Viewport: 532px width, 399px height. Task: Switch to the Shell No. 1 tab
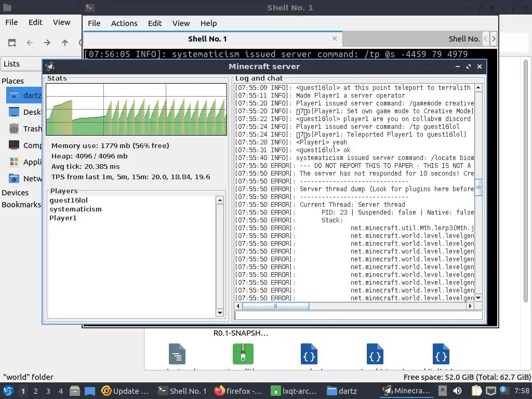[x=212, y=39]
